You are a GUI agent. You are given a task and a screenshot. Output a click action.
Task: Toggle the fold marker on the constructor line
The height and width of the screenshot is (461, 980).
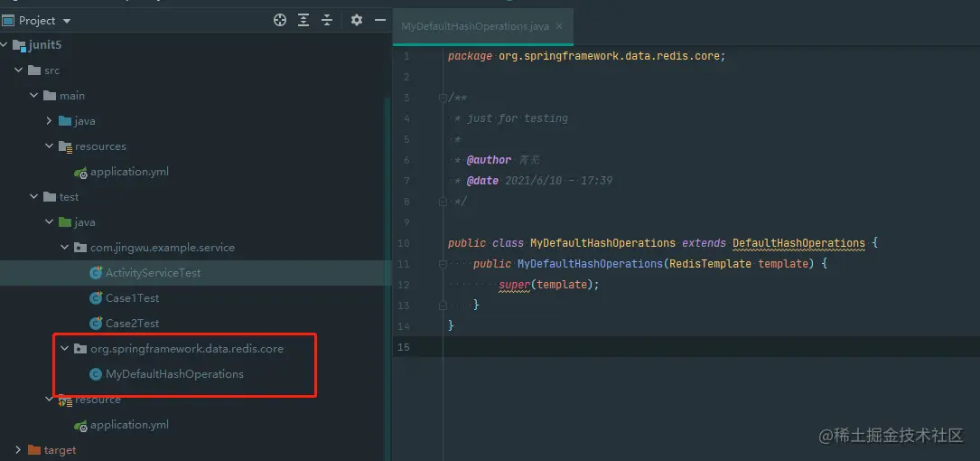pos(443,264)
